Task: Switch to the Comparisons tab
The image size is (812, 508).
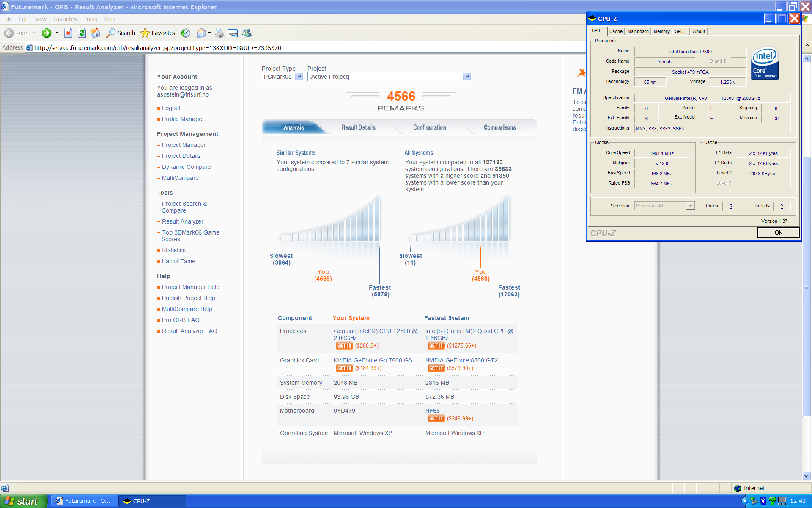Action: pos(499,127)
